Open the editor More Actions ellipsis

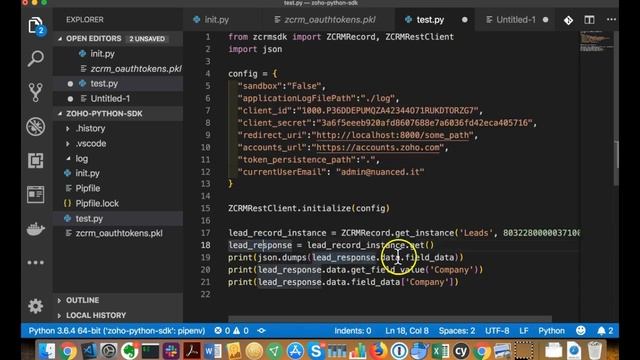coord(611,20)
